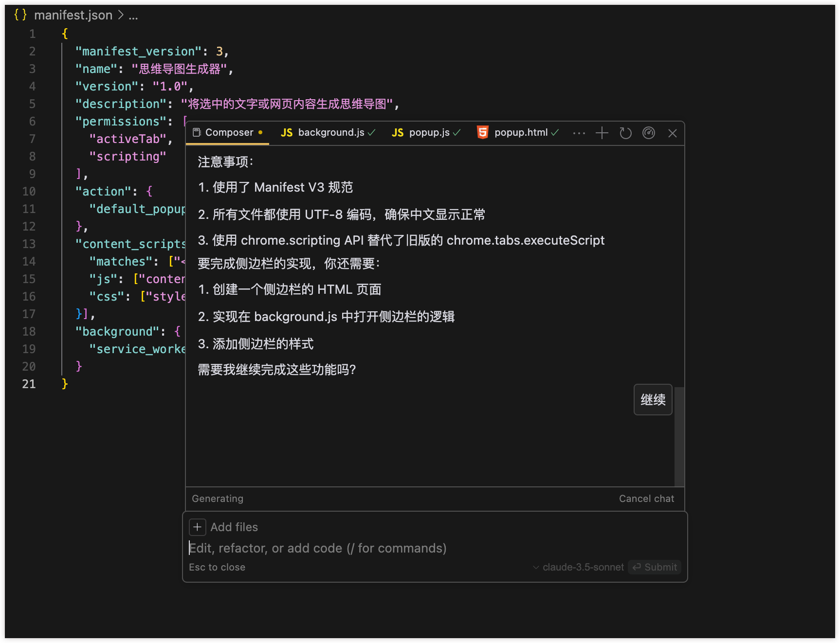Image resolution: width=840 pixels, height=643 pixels.
Task: Click the HTML5 icon of popup.html
Action: click(482, 132)
